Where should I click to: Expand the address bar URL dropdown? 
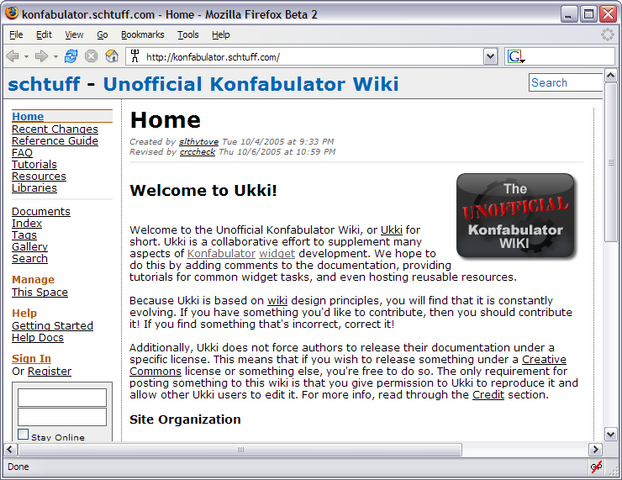[x=490, y=57]
